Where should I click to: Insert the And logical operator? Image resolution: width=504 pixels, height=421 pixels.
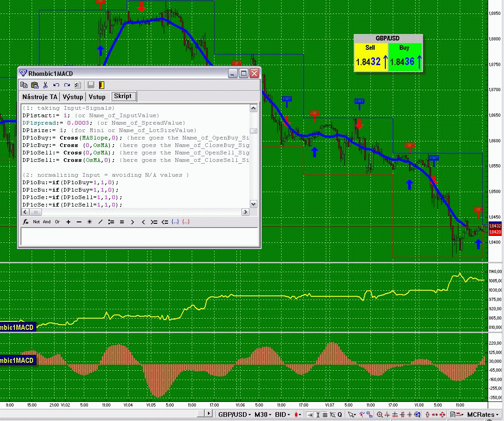47,222
